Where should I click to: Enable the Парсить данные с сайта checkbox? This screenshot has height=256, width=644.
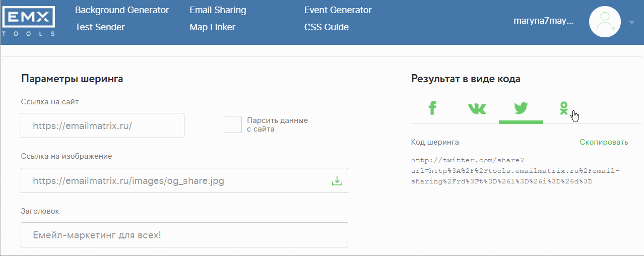tap(233, 124)
